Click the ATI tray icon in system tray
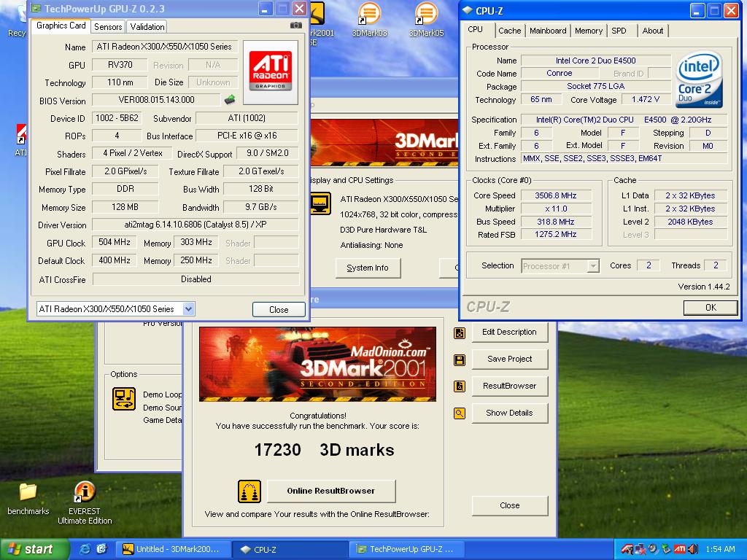 pos(680,549)
